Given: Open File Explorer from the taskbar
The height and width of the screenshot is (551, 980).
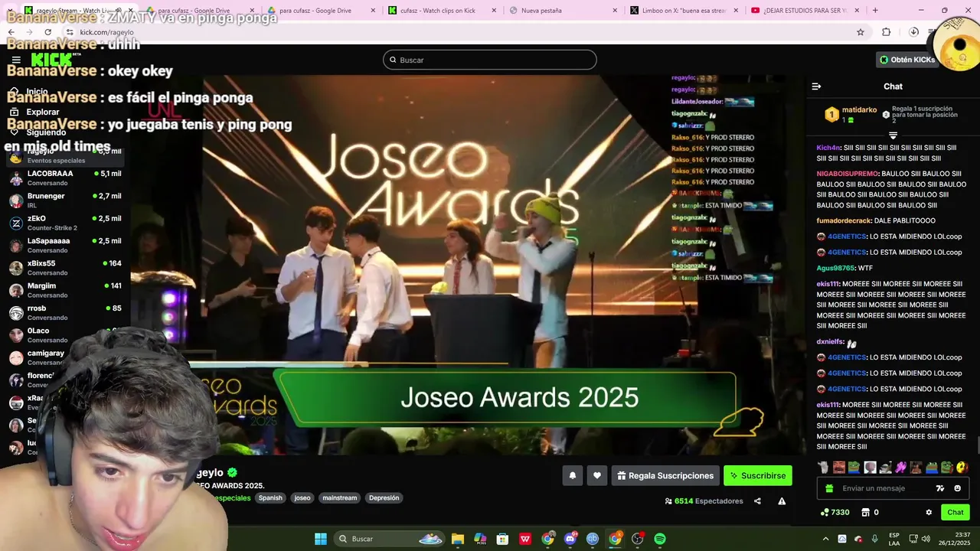Looking at the screenshot, I should click(x=458, y=539).
